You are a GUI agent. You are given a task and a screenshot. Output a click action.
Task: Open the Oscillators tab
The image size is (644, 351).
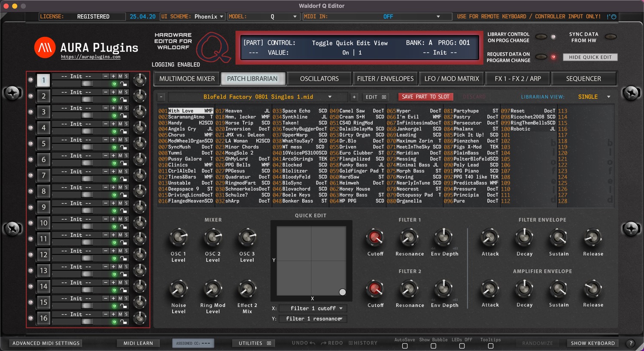click(x=319, y=79)
